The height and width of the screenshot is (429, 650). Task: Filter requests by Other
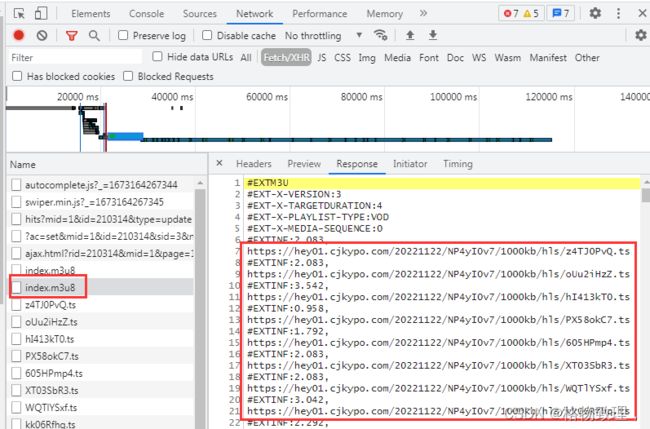point(587,58)
